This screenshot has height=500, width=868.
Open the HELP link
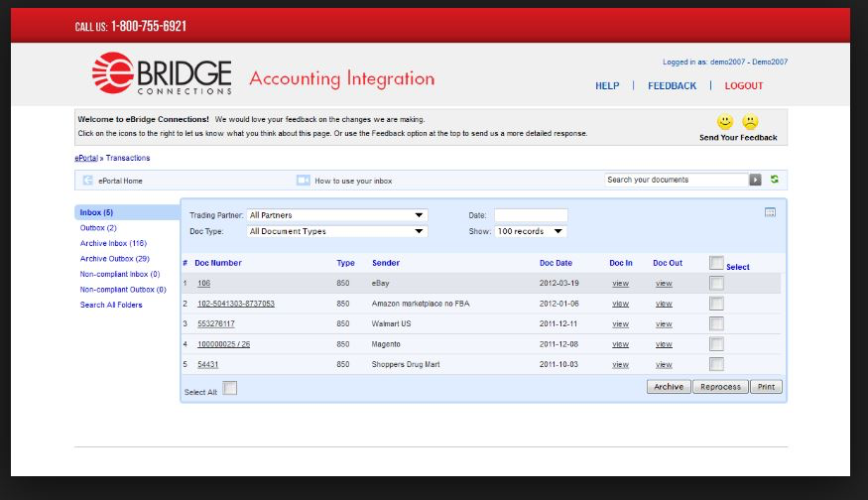coord(607,86)
